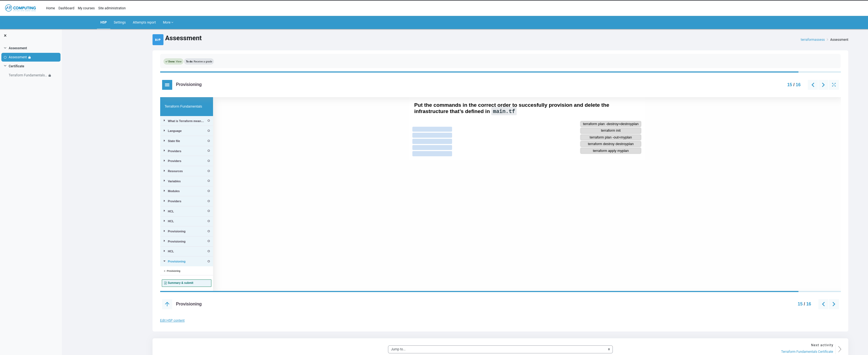Open the Jump to dropdown
868x355 pixels.
[500, 349]
